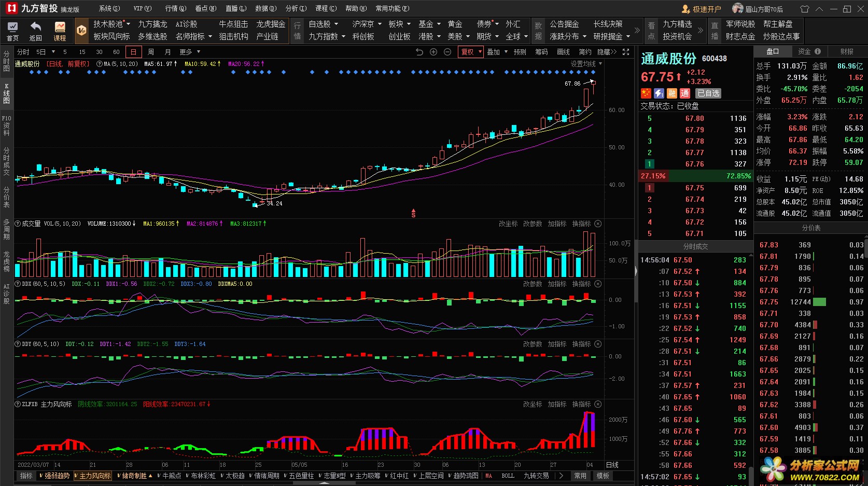Open the 模板 template button

pyautogui.click(x=603, y=476)
